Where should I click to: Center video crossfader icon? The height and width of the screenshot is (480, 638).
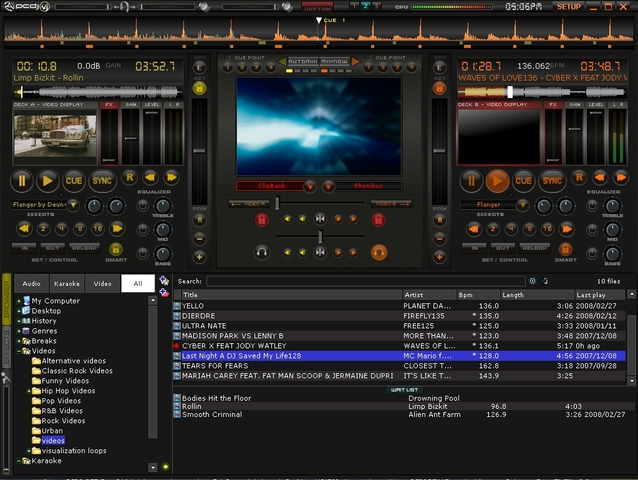320,219
